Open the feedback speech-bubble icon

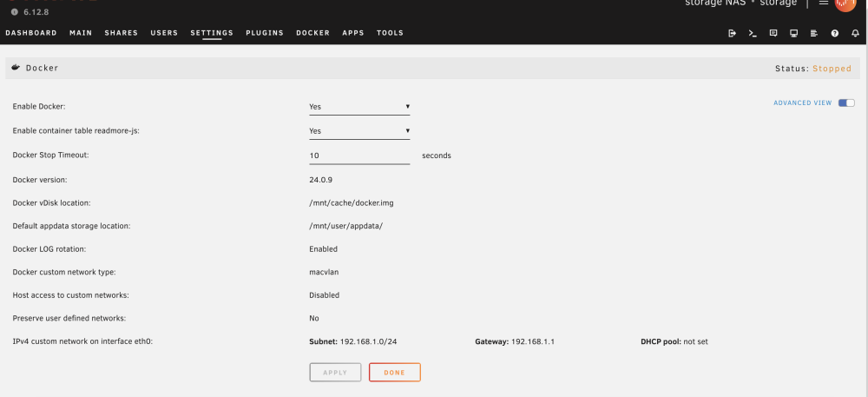click(773, 33)
